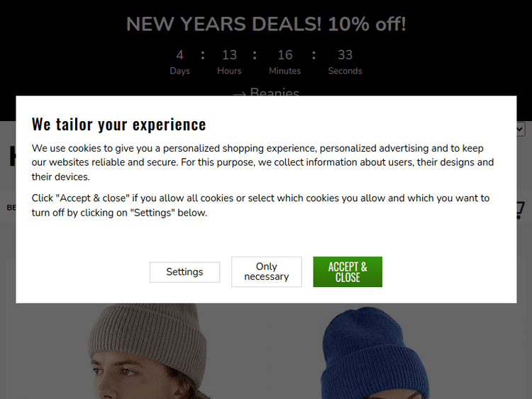Click the partially hidden site logo

pyautogui.click(x=12, y=156)
